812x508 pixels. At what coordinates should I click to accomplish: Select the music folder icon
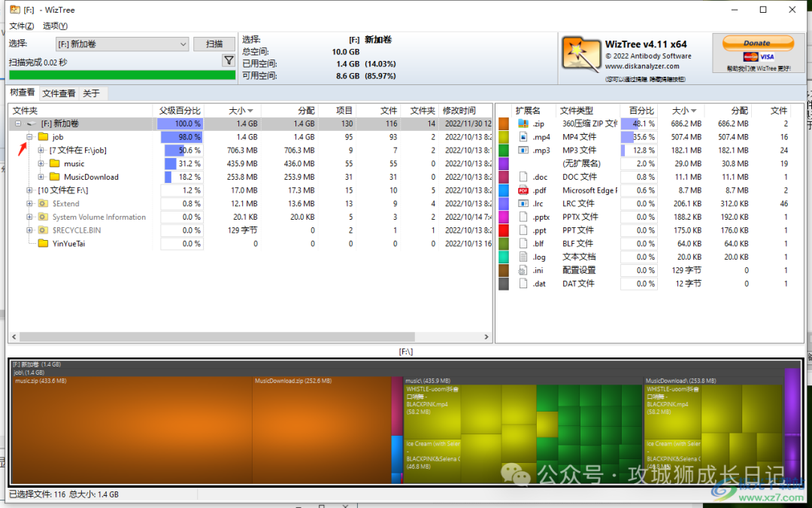pyautogui.click(x=55, y=163)
